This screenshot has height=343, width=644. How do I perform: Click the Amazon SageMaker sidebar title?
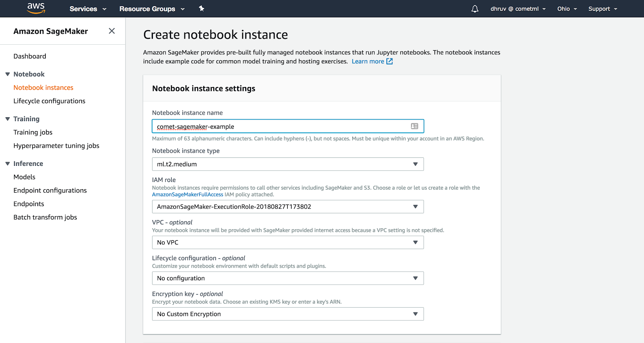(51, 31)
